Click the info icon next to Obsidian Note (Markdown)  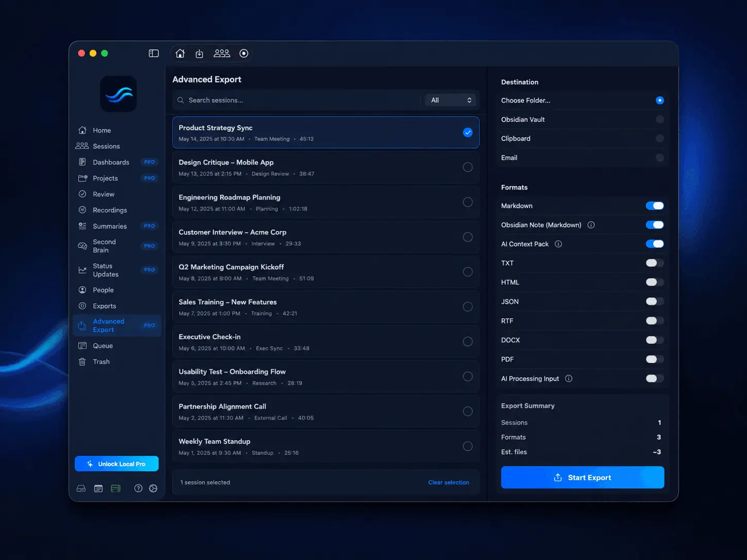pos(591,225)
